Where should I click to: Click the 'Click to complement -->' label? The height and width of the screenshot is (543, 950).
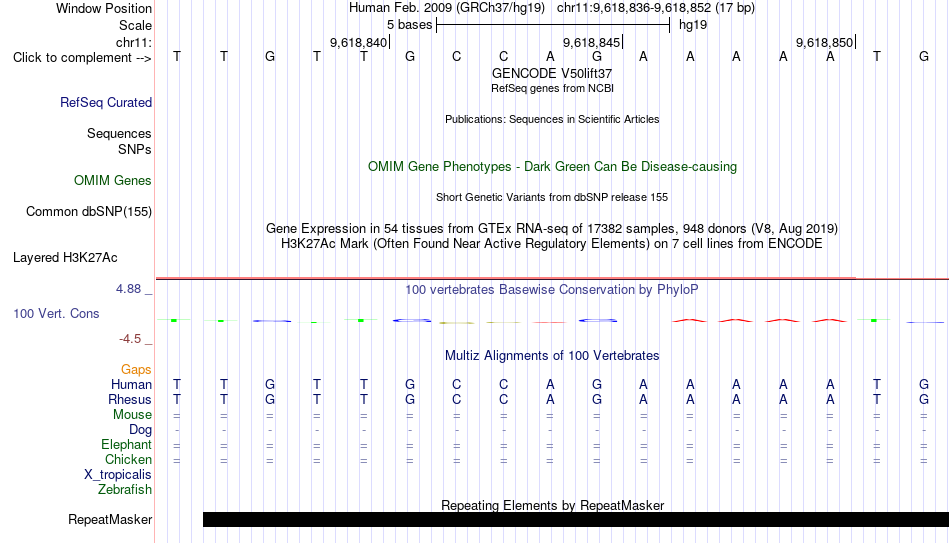(82, 58)
